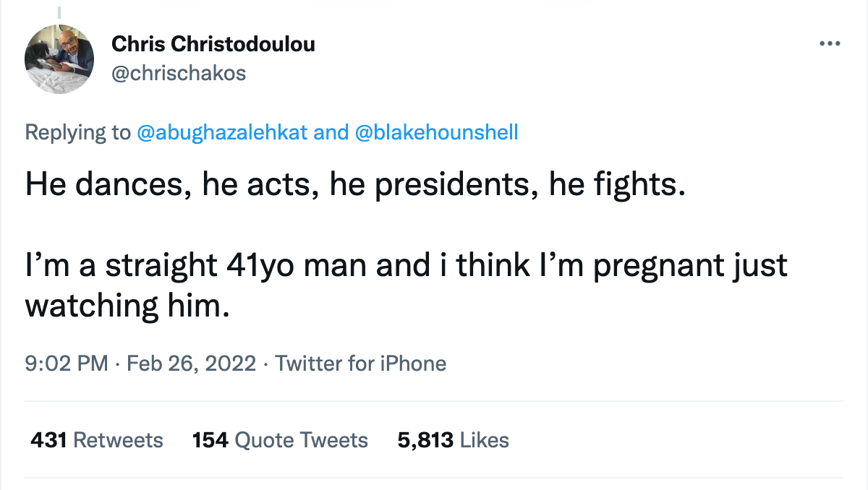Visit the @blakehounshell profile mention
The width and height of the screenshot is (868, 490).
point(437,133)
